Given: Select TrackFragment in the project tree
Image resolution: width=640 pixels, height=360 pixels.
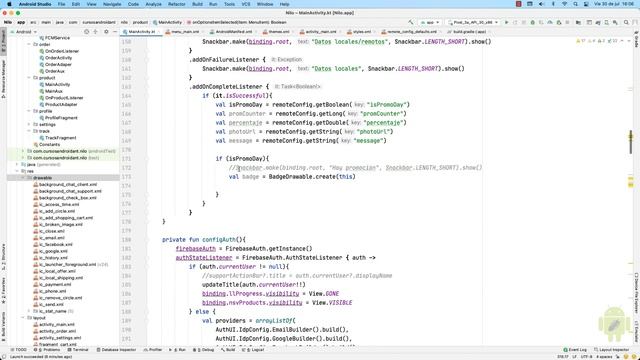Looking at the screenshot, I should pyautogui.click(x=60, y=138).
